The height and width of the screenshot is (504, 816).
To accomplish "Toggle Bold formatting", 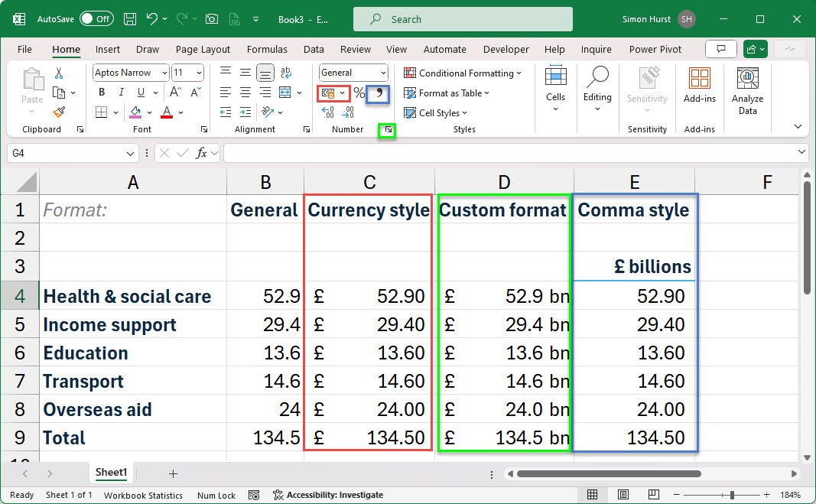I will (x=101, y=93).
